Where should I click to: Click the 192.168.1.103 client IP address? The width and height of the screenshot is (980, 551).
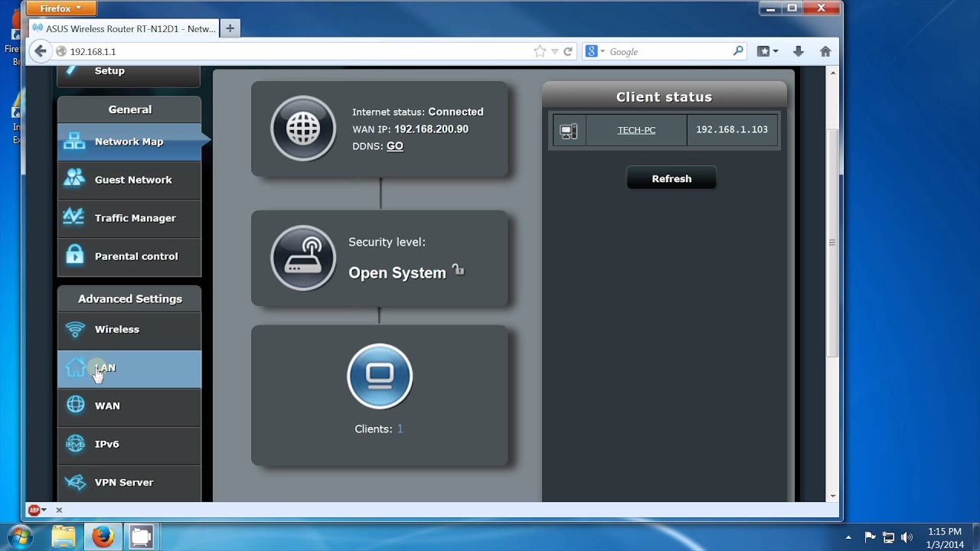[x=732, y=129]
